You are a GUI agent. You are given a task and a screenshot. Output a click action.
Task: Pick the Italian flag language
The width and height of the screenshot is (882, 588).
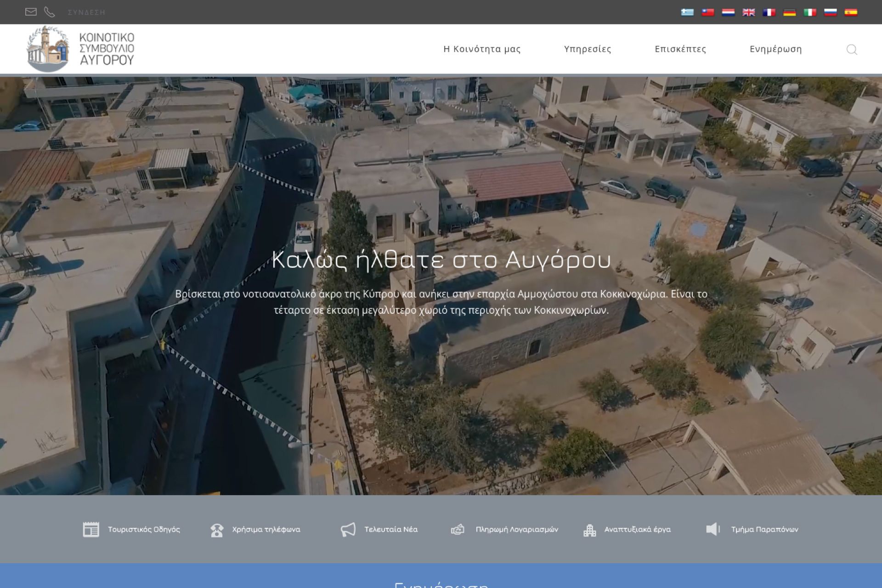point(810,12)
